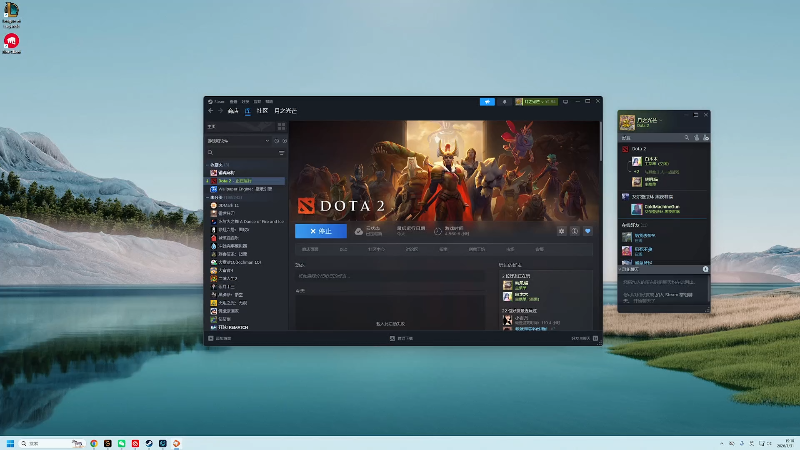Open friends and chat icon in footer
800x450 pixels.
(595, 338)
